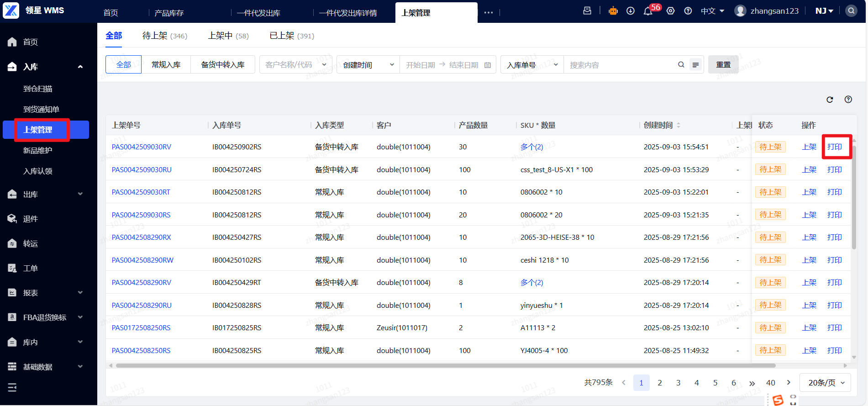Click the horizontal table scrollbar
The width and height of the screenshot is (868, 406).
pos(445,365)
